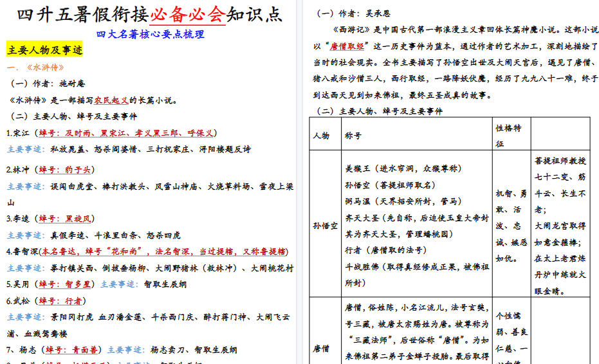Click the text 杨志卖刀、智取生辰纲
599x364 pixels.
coord(194,350)
